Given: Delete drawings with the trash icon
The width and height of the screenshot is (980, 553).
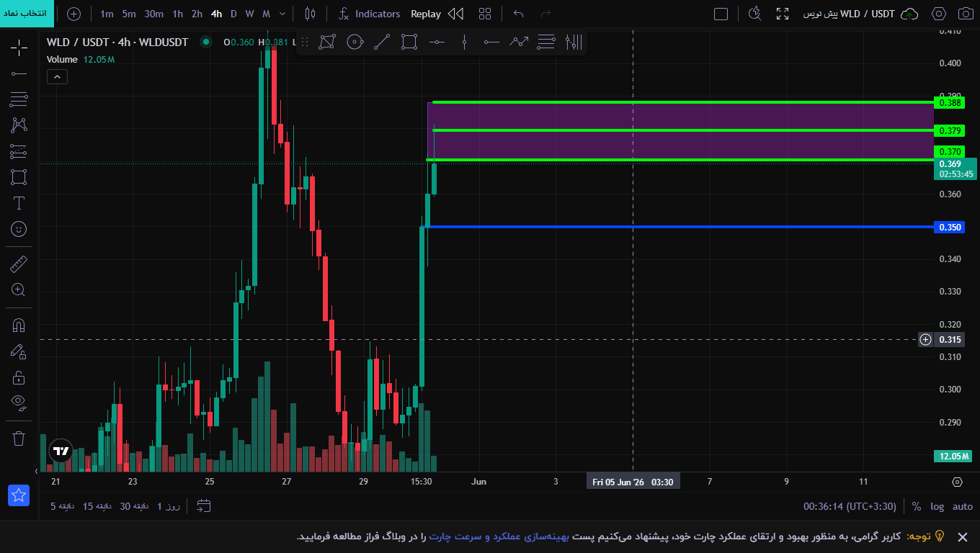Looking at the screenshot, I should click(19, 438).
